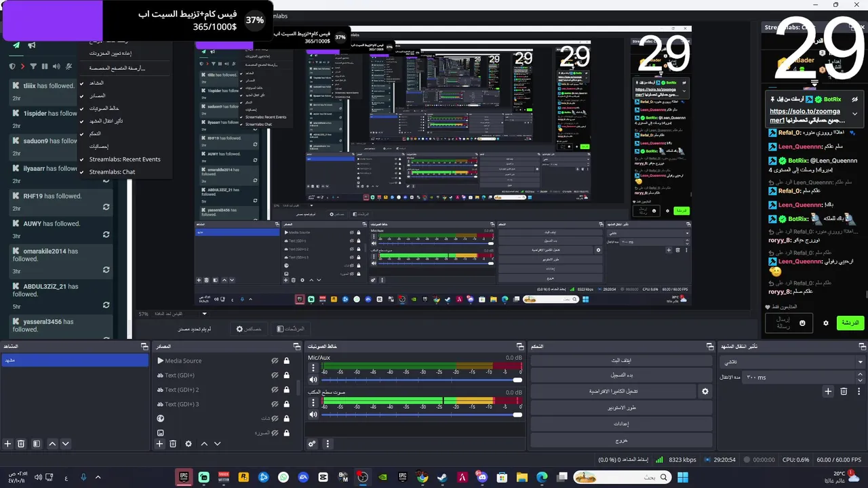This screenshot has height=488, width=868.
Task: Increase transition duration with up stepper
Action: 859,375
